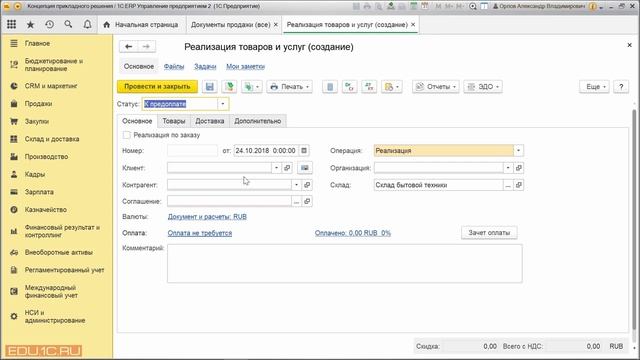Screen dimensions: 640x360
Task: Click the Дт/Кт postings icon
Action: click(x=349, y=87)
